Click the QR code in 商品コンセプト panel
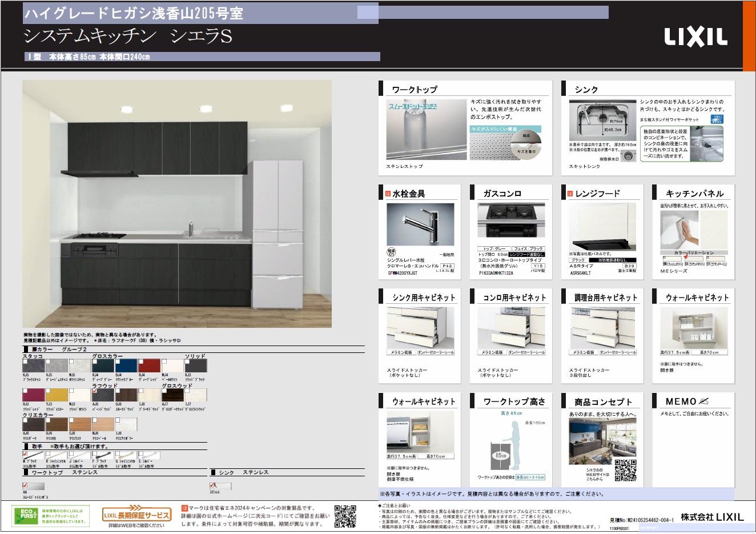The height and width of the screenshot is (534, 756). click(x=625, y=471)
